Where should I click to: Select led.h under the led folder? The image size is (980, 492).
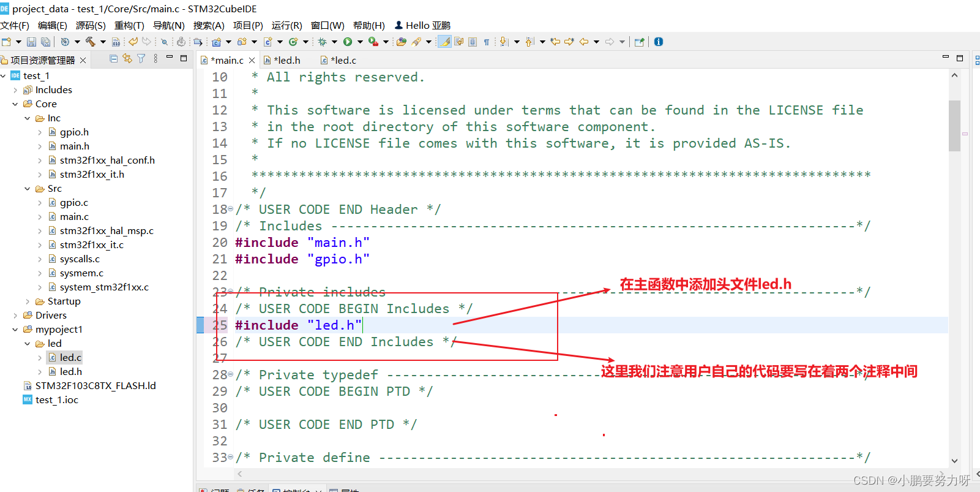pos(71,372)
